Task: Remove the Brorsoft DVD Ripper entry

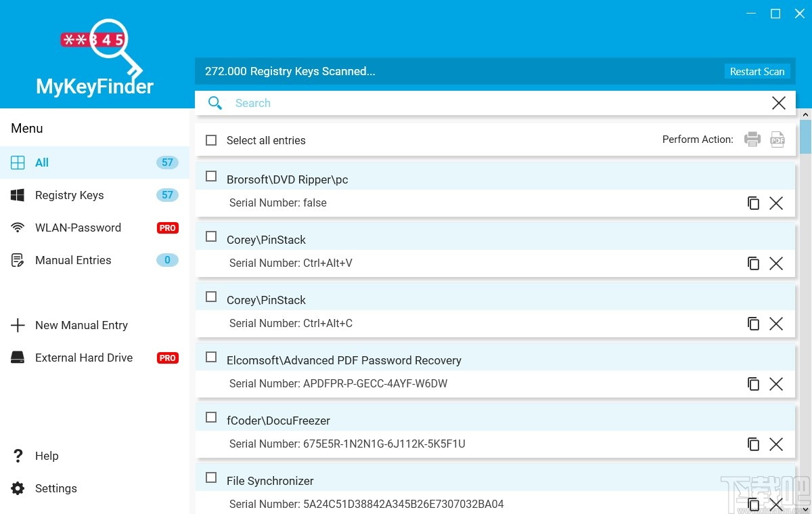Action: pyautogui.click(x=776, y=202)
